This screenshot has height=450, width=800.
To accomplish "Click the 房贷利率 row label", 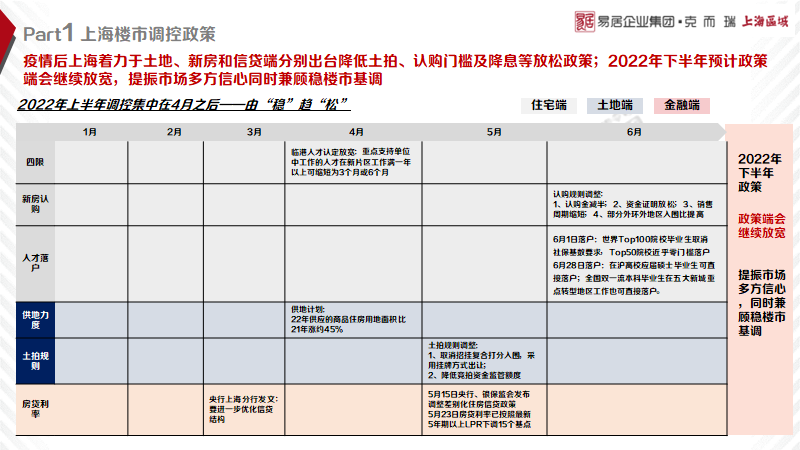I will (x=35, y=409).
